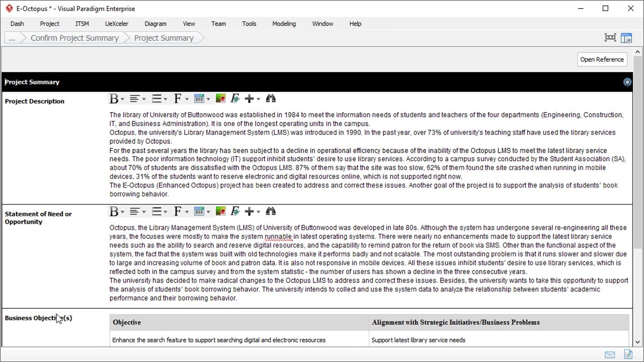
Task: Expand the '...' breadcrumb ellipsis
Action: point(12,38)
